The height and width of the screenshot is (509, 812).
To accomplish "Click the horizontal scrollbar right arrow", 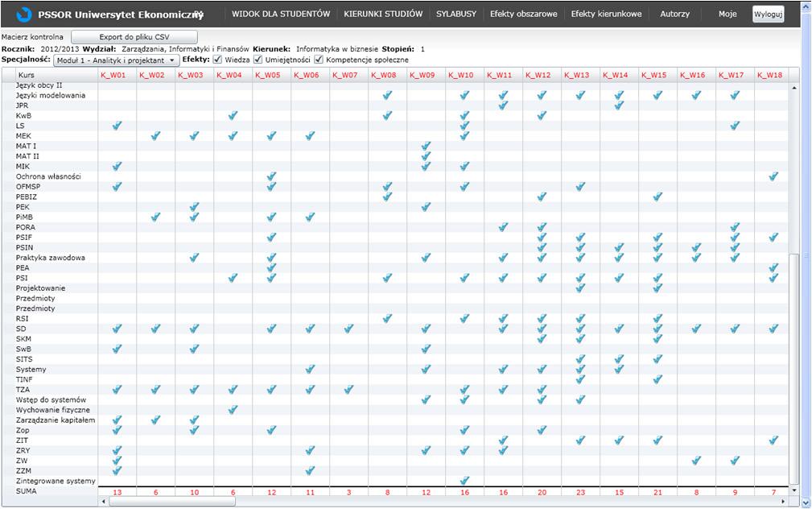I will pos(782,502).
